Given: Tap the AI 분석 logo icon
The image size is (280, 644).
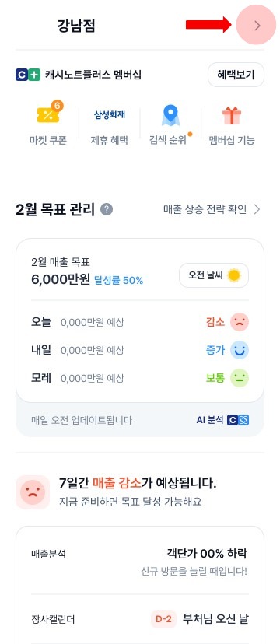Looking at the screenshot, I should tap(238, 420).
